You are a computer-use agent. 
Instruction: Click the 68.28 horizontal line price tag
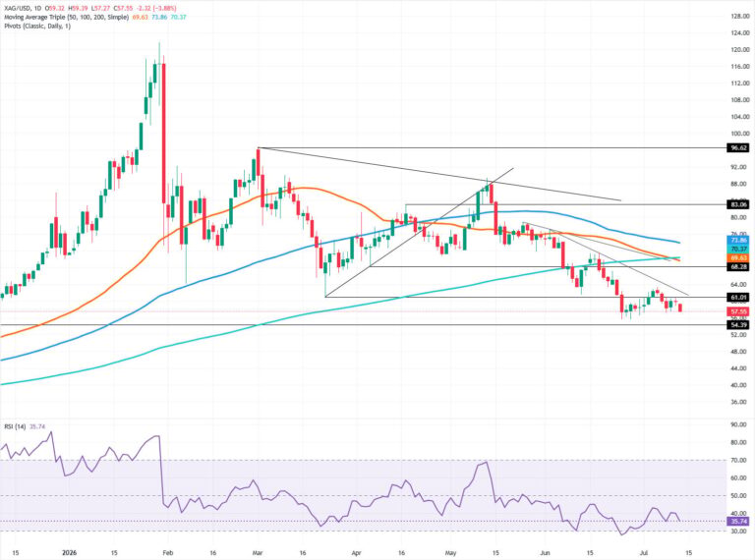(x=738, y=266)
